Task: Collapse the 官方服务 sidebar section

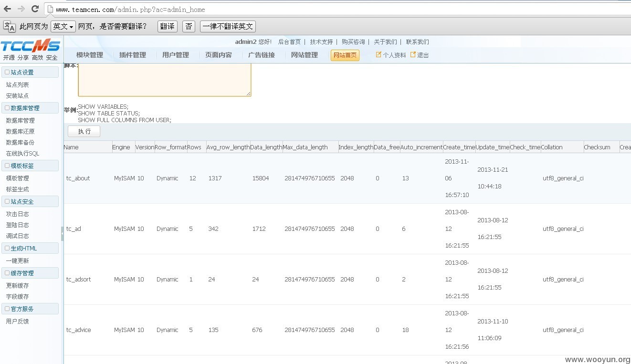Action: (30, 309)
